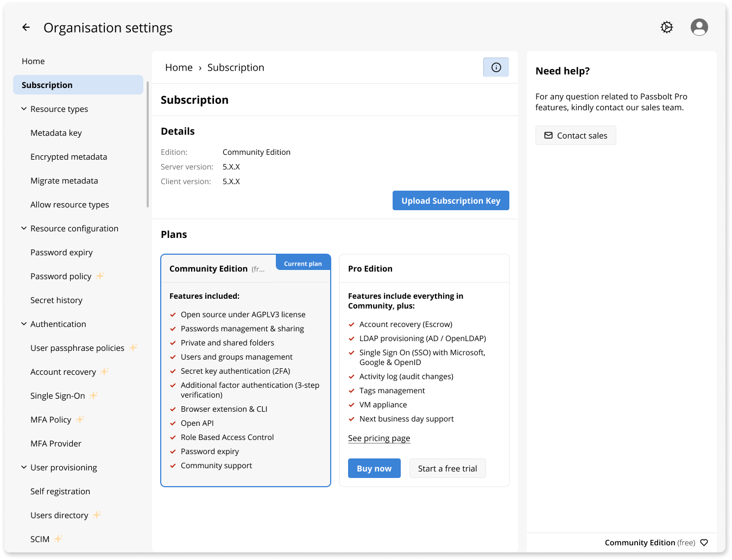Viewport: 732px width, 560px height.
Task: Open Secret history settings
Action: point(56,300)
